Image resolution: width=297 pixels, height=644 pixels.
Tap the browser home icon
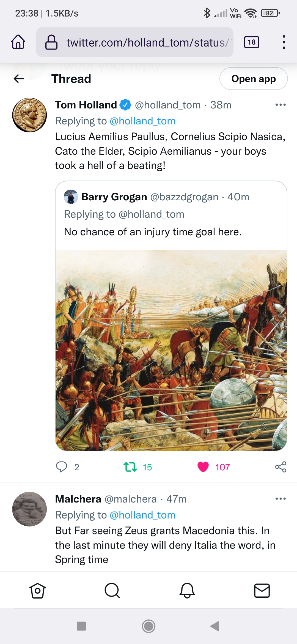click(18, 42)
